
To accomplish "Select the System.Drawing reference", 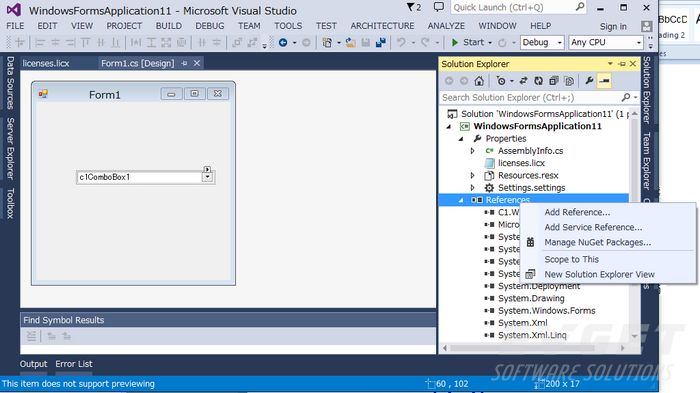I will coord(531,298).
